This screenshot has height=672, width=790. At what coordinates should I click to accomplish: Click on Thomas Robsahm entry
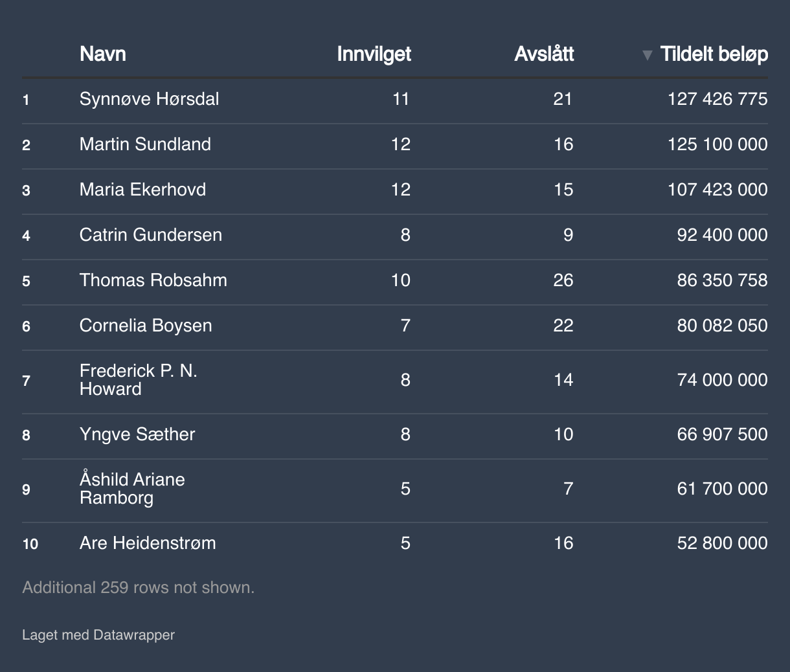(x=153, y=280)
